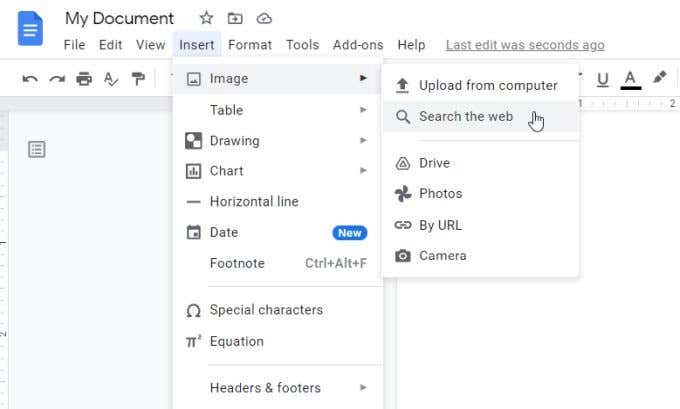
Task: Choose Search the web option
Action: pyautogui.click(x=466, y=117)
